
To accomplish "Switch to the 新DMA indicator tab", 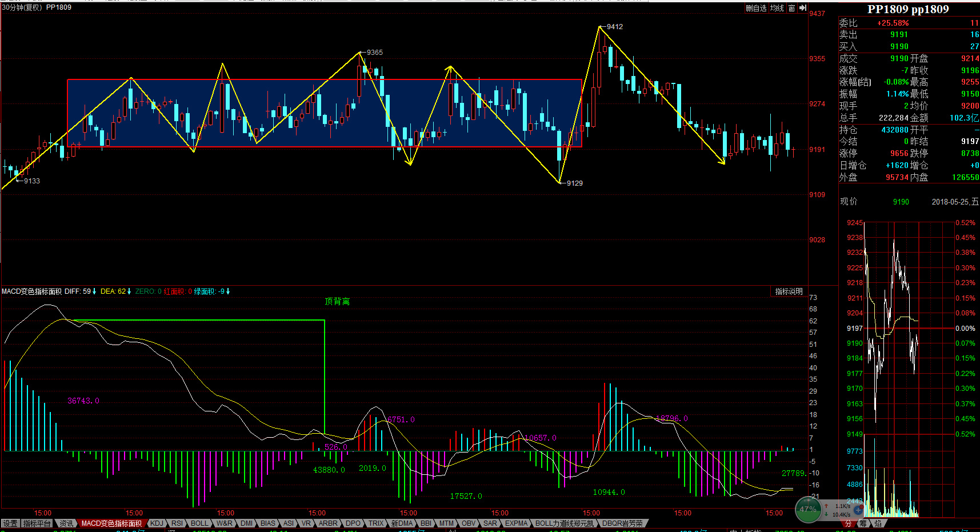I will click(402, 523).
